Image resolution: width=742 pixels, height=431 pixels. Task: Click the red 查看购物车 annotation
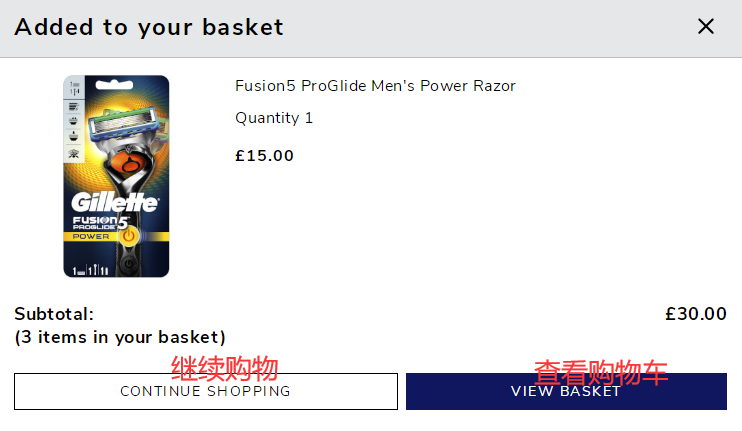pyautogui.click(x=600, y=372)
